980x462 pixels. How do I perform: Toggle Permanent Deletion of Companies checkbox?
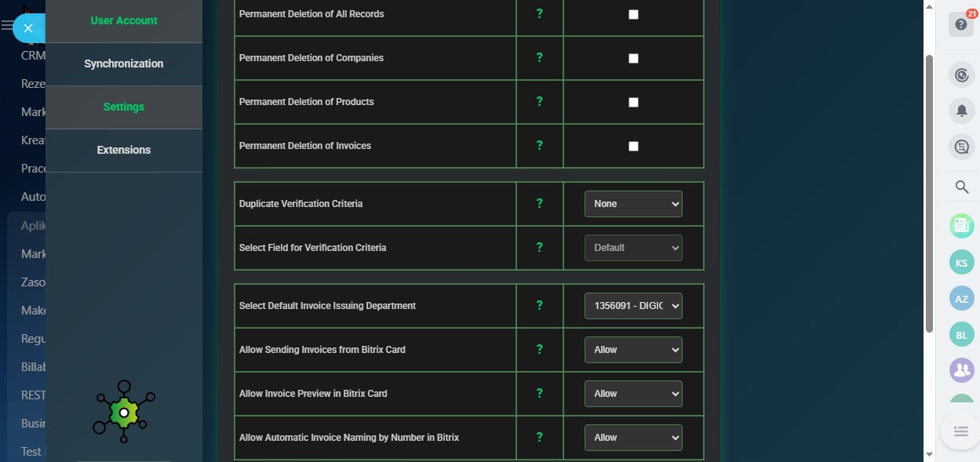click(x=633, y=58)
